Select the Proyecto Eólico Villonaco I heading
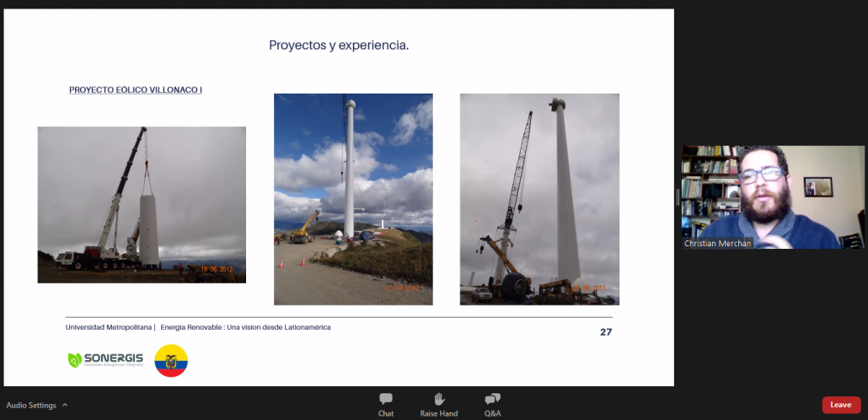 [x=135, y=89]
